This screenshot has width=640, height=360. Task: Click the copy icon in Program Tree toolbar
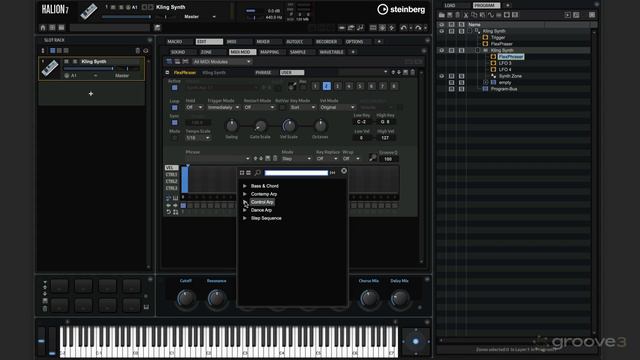tap(474, 15)
